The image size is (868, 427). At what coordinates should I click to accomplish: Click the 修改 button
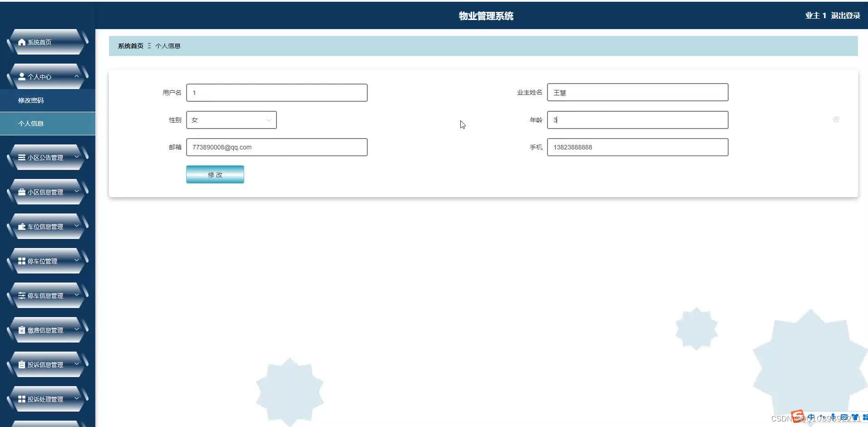tap(215, 174)
